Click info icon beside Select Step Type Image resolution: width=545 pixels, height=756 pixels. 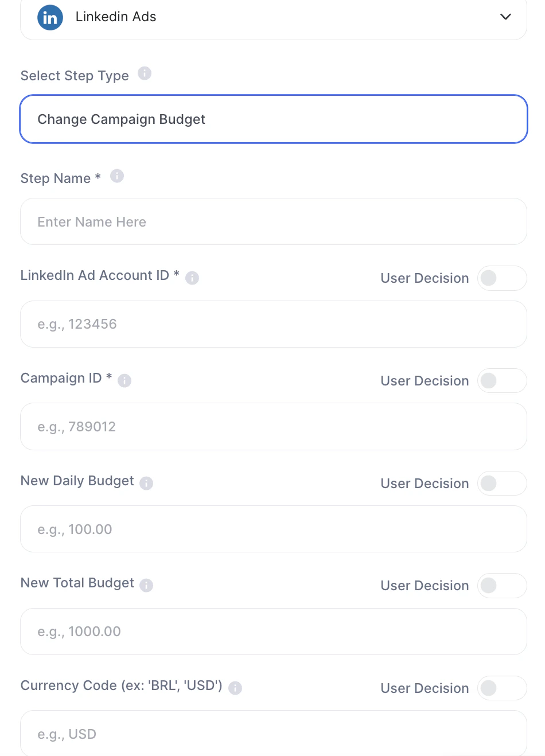[145, 73]
